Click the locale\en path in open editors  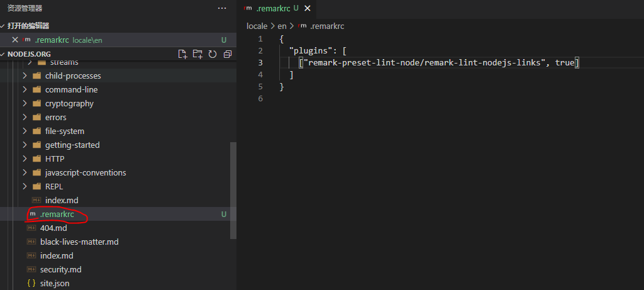(x=87, y=40)
